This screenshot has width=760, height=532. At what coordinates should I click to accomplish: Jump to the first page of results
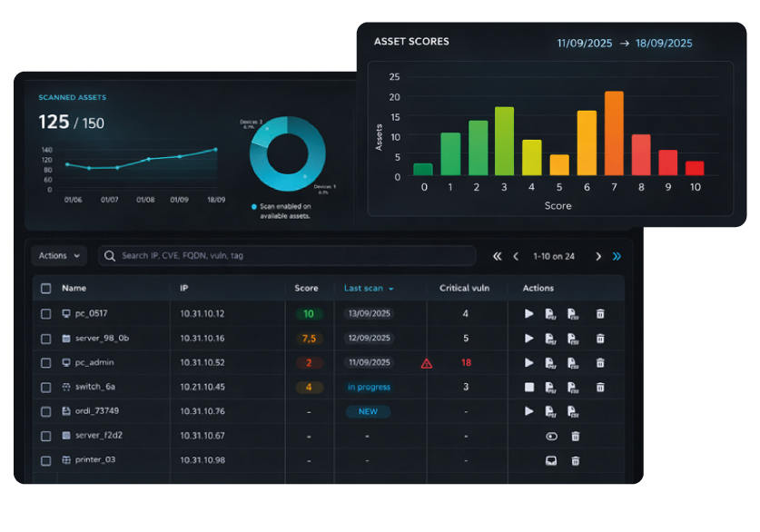(498, 257)
